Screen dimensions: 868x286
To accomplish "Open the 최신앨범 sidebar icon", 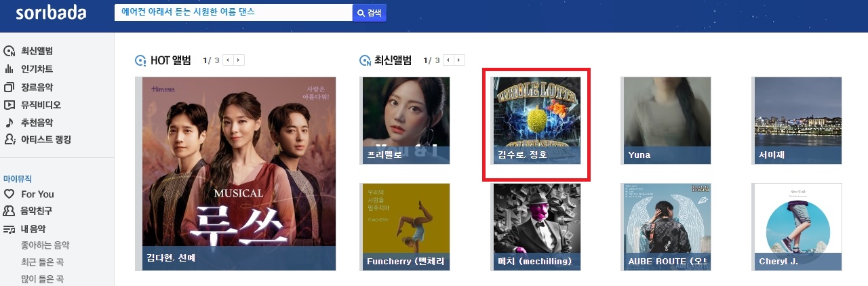I will [9, 51].
